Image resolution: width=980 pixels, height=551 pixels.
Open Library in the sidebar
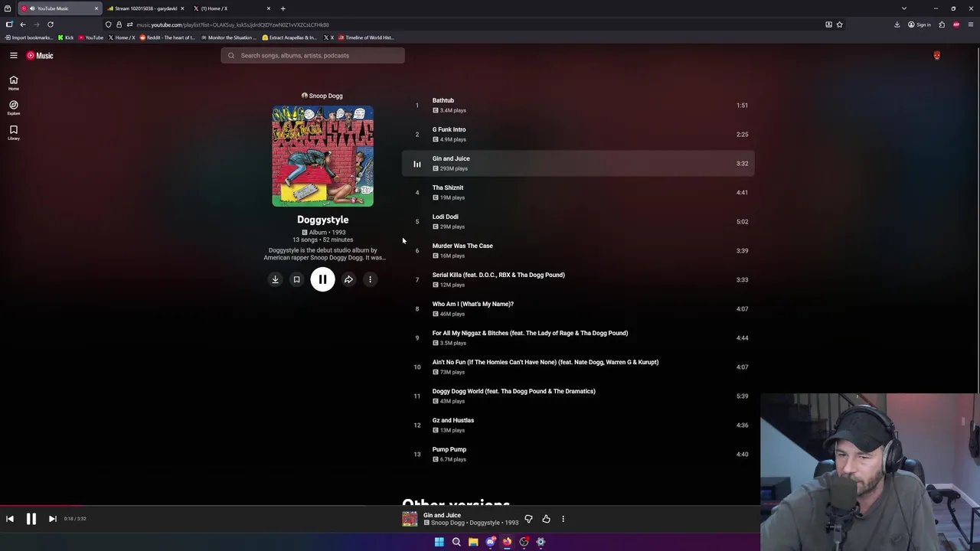pos(13,132)
